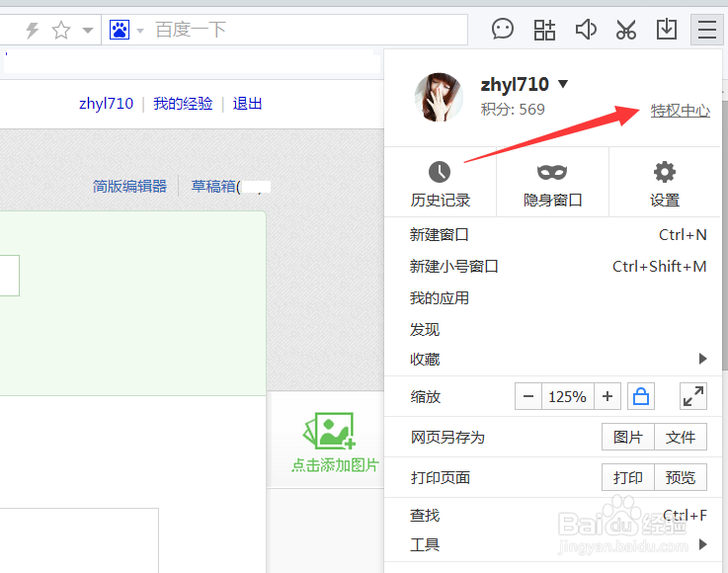The image size is (728, 573).
Task: Save page as 文件
Action: pyautogui.click(x=681, y=437)
